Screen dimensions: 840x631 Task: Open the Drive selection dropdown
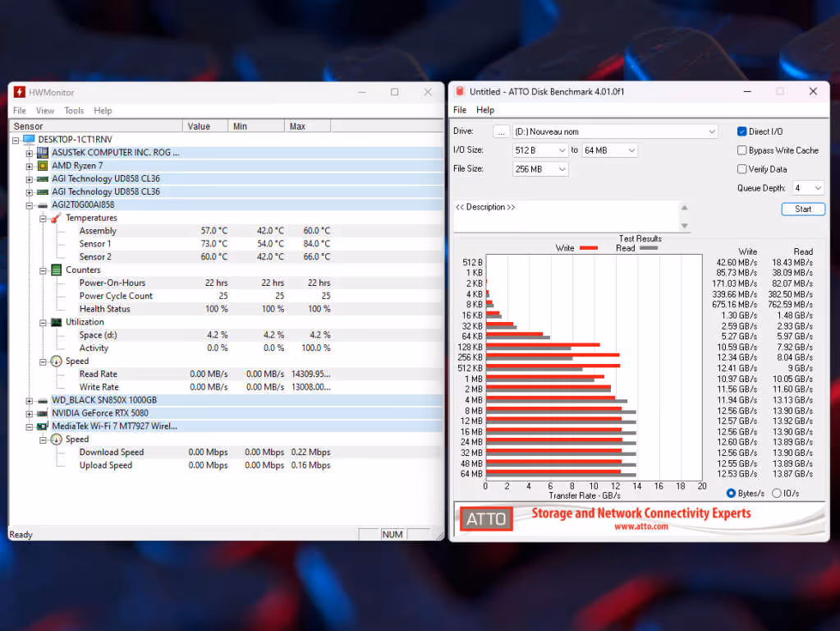click(x=615, y=131)
